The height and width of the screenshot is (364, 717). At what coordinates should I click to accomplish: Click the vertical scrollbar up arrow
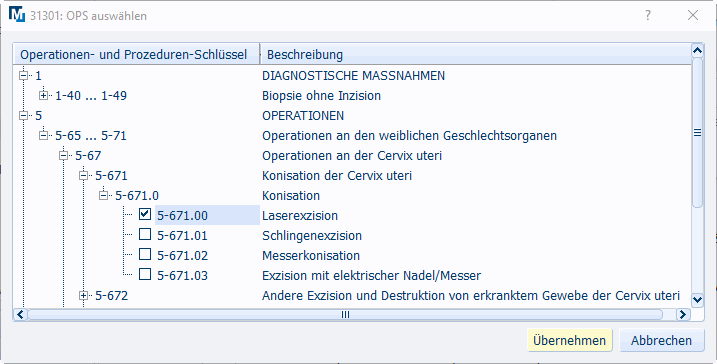697,50
